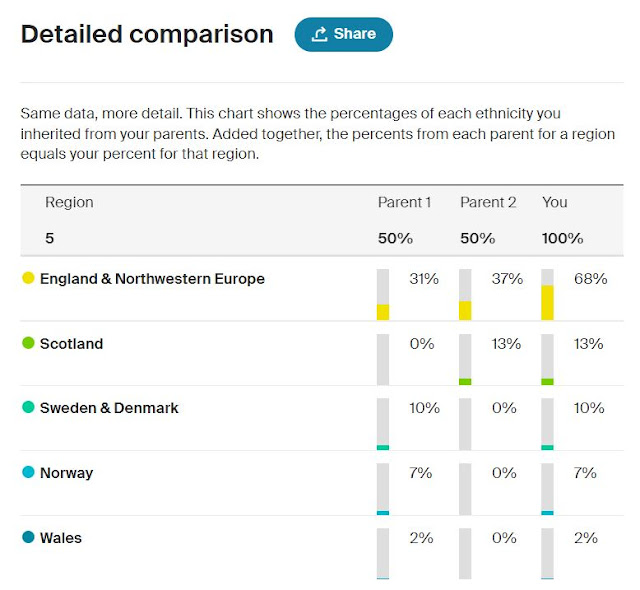Click the Parent 1 column header

404,202
